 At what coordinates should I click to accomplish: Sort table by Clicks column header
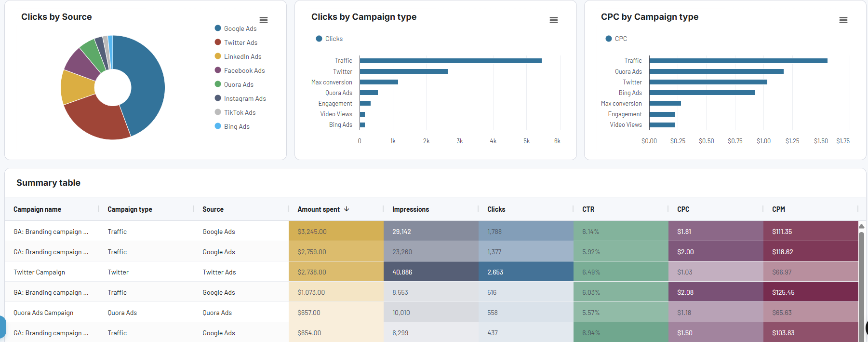[496, 209]
